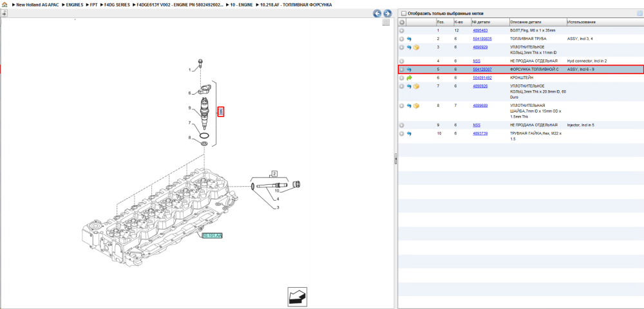Sort by 'Использование' column header
644x309 pixels.
[604, 22]
